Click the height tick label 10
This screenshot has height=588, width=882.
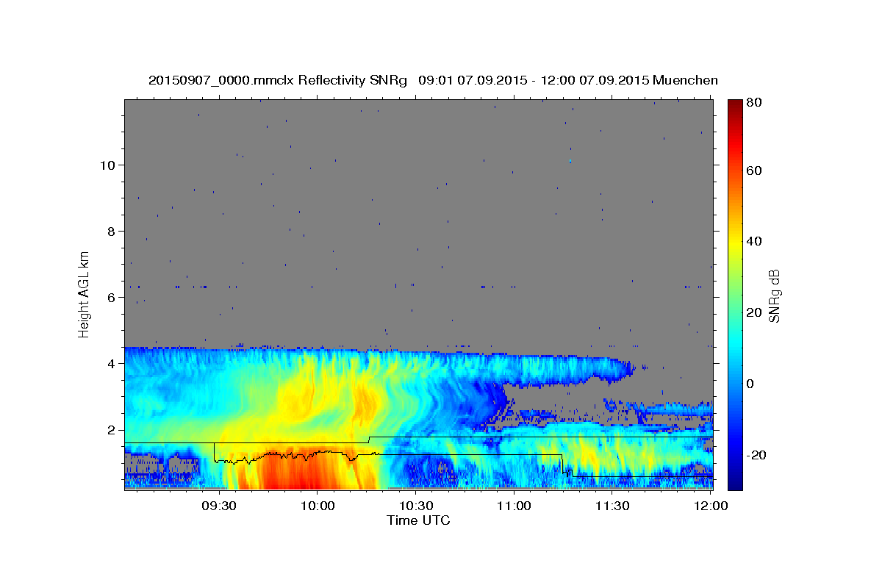pyautogui.click(x=107, y=165)
